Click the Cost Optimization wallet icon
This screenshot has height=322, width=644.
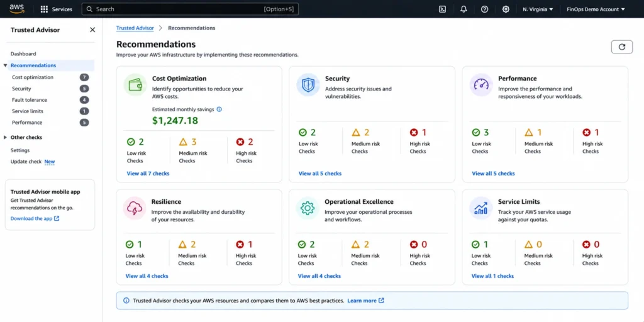[135, 85]
